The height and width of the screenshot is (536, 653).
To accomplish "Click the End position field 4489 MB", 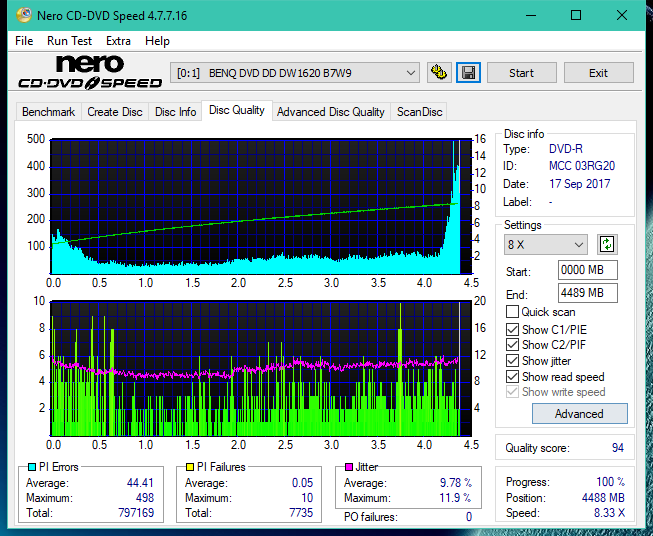I will tap(588, 293).
